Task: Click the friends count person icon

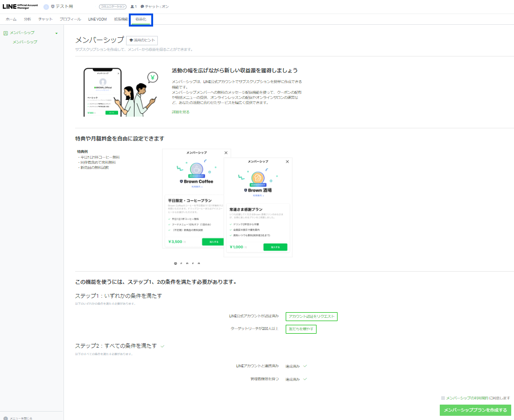Action: [x=132, y=7]
